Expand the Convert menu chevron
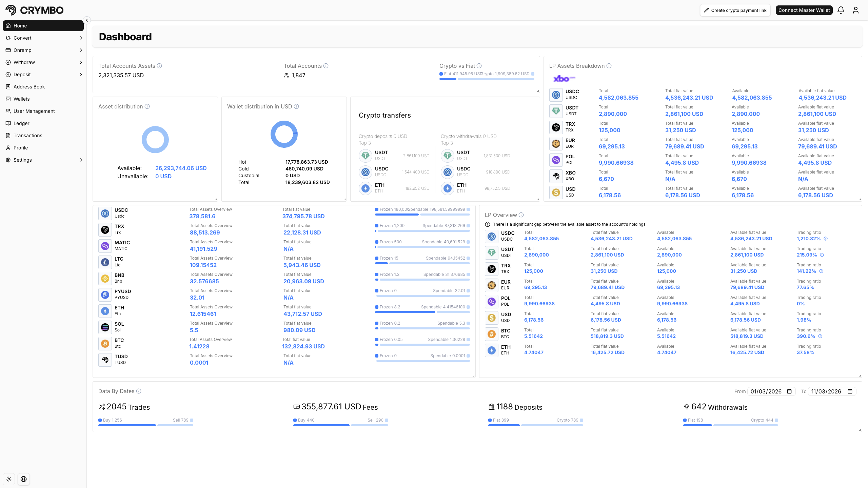 [81, 38]
